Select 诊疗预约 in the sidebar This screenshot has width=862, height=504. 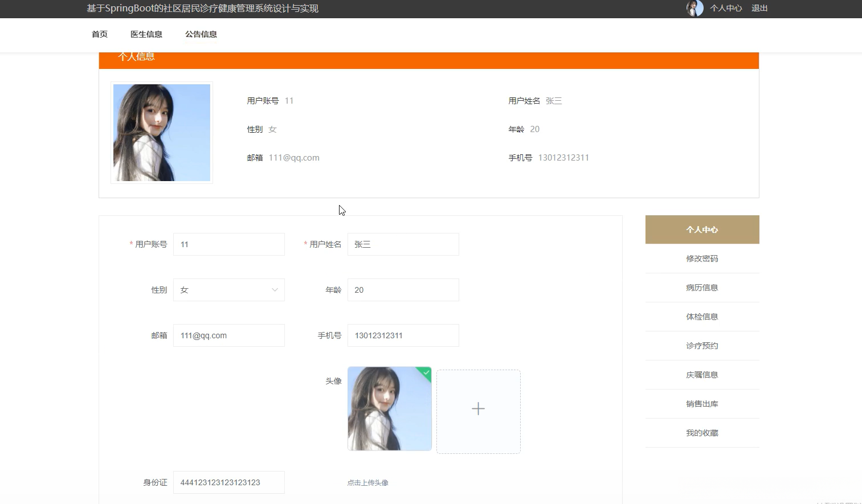point(701,346)
